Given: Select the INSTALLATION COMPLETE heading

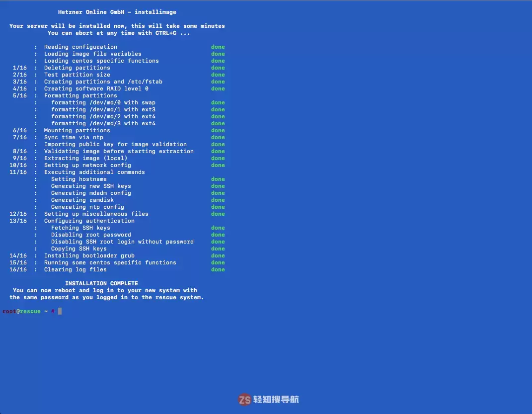Looking at the screenshot, I should point(101,283).
